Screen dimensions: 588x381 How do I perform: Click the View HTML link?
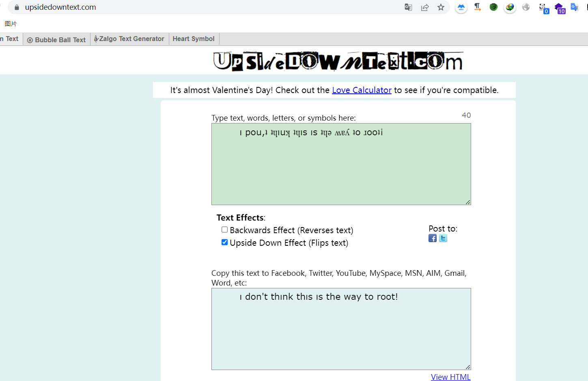(450, 377)
